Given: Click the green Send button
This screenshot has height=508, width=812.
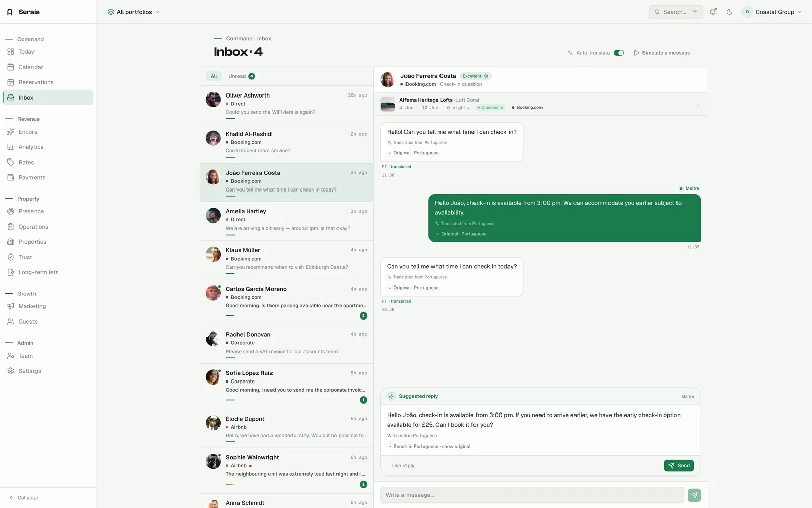Looking at the screenshot, I should tap(679, 465).
